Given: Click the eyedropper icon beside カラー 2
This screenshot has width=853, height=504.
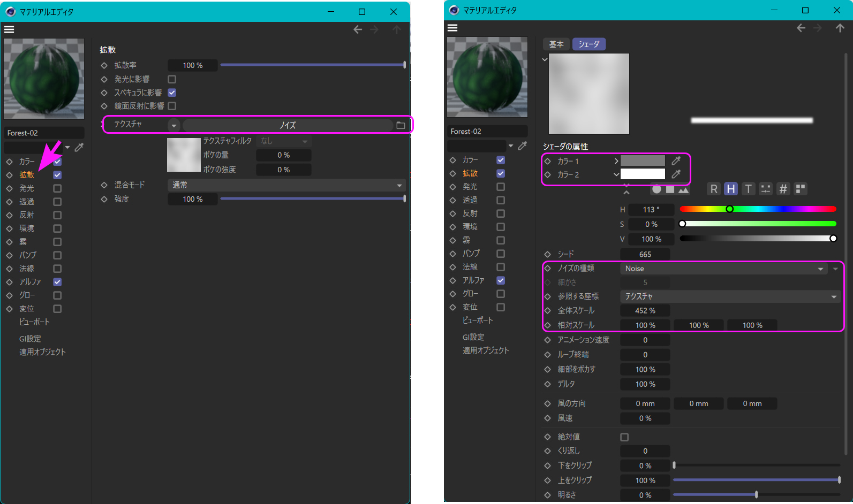Looking at the screenshot, I should pyautogui.click(x=676, y=174).
